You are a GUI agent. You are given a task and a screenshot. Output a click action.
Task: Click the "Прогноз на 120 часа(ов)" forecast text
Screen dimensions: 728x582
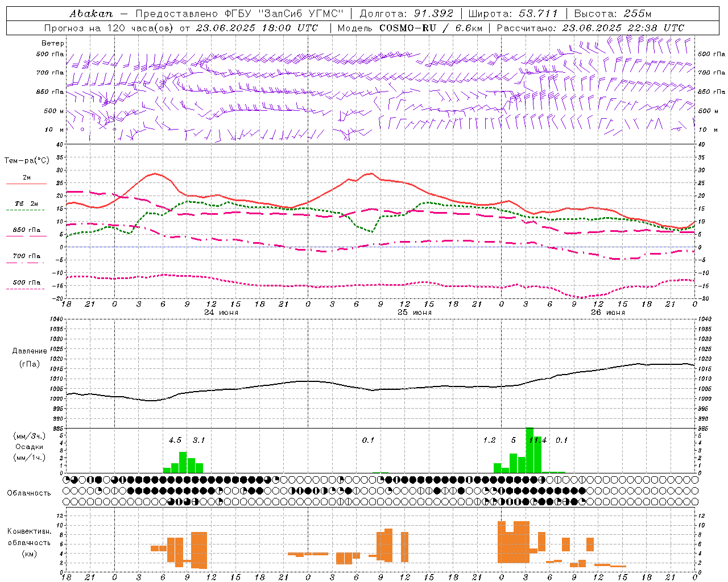tap(110, 28)
